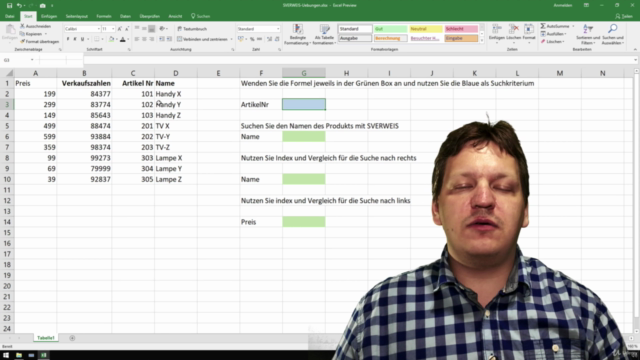Switch to Überprüfen ribbon tab
640x360 pixels.
click(149, 16)
